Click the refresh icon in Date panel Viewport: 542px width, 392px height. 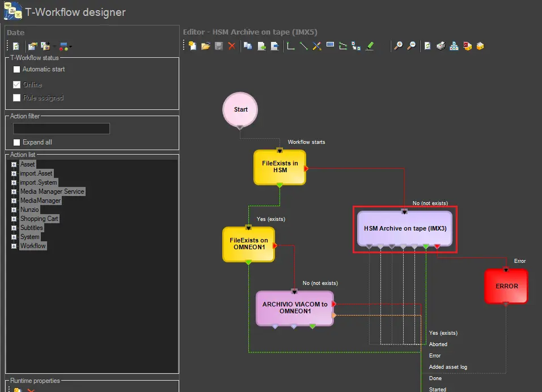(16, 46)
